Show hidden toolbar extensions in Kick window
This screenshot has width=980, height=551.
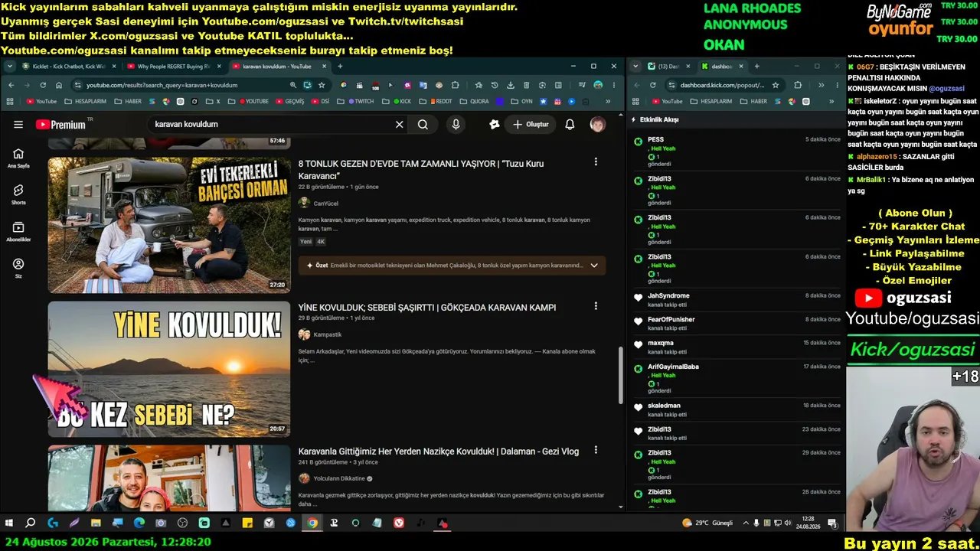pyautogui.click(x=822, y=85)
